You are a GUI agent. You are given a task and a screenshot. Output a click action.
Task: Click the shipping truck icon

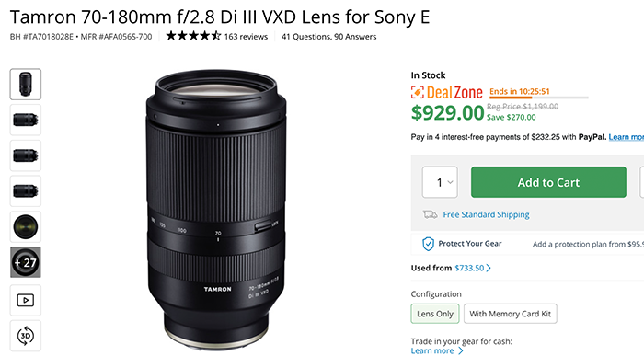coord(430,214)
